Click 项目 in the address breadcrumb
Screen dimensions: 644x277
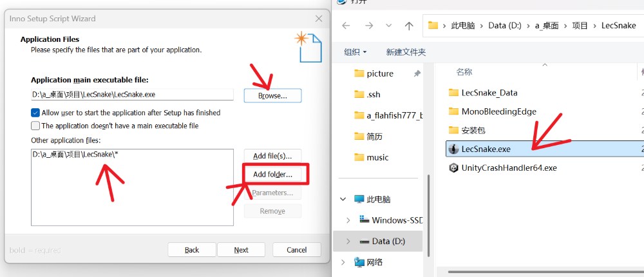click(580, 26)
